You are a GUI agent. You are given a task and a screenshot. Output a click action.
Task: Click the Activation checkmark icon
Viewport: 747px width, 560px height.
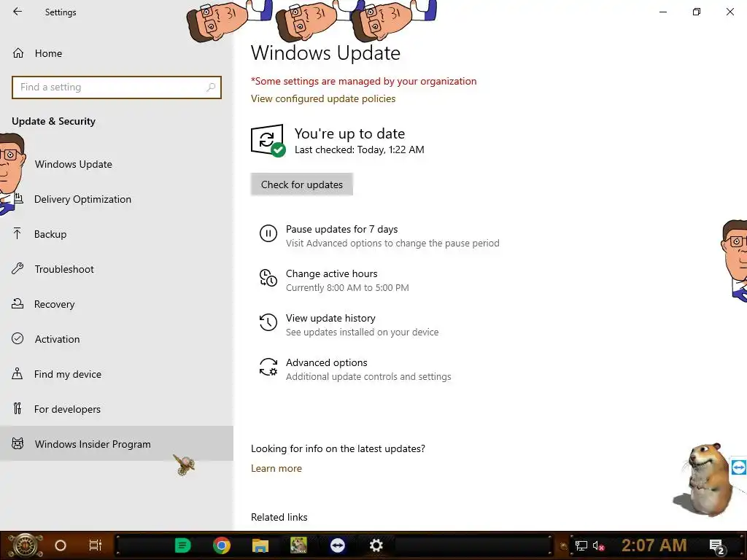coord(18,338)
